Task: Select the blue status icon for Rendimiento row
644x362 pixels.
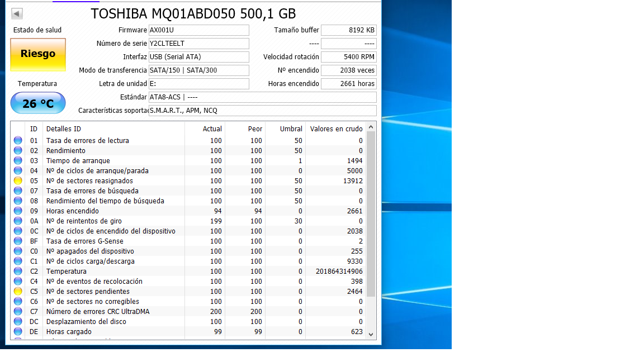Action: click(x=18, y=151)
